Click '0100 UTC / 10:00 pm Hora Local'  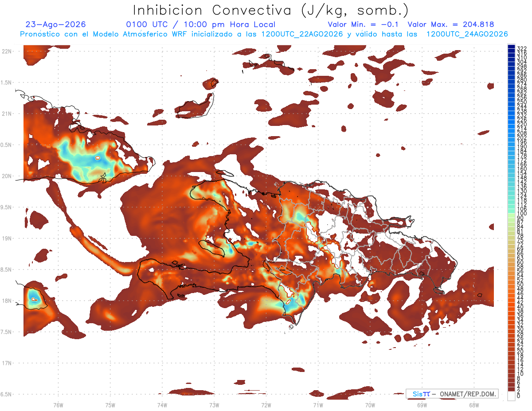201,24
